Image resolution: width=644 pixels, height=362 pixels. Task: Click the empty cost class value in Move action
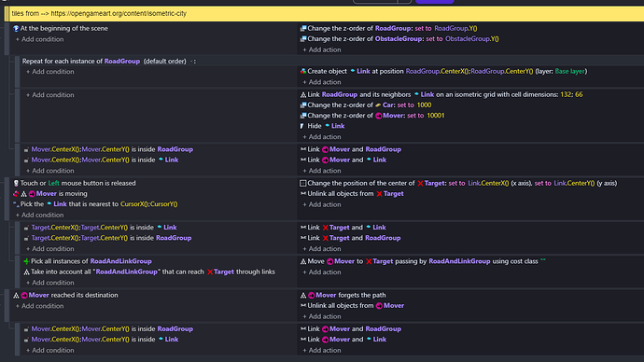pyautogui.click(x=543, y=260)
